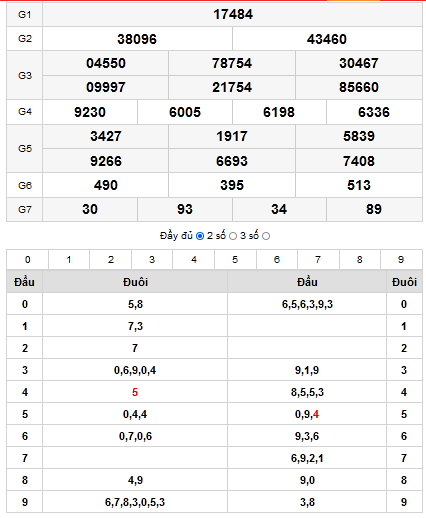Click G7 number 93
Viewport: 426px width, 518px height.
click(x=185, y=209)
